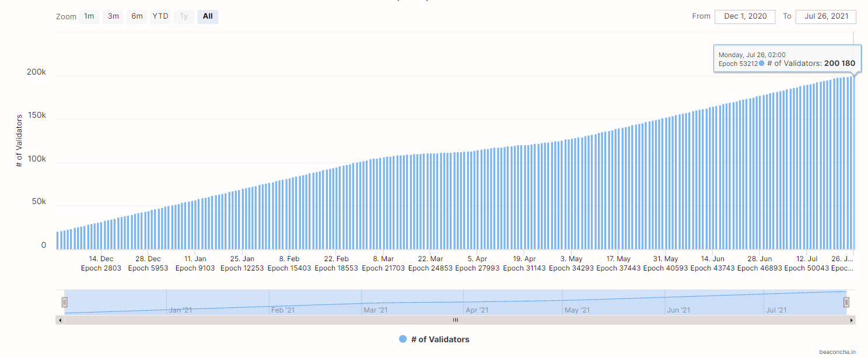Click the 22. Mar Epoch 24853 axis label
Screen dimensions: 868x358
430,264
